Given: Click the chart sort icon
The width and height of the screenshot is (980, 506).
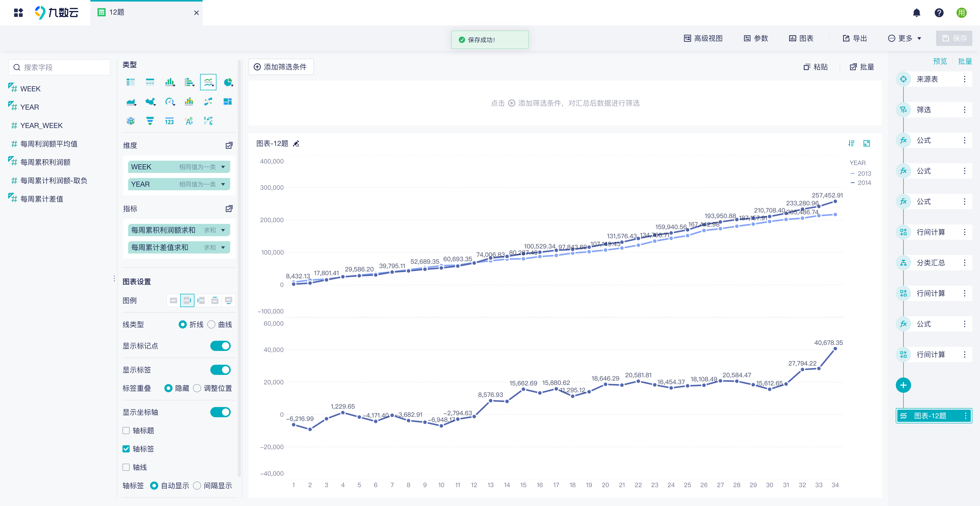Looking at the screenshot, I should (851, 143).
